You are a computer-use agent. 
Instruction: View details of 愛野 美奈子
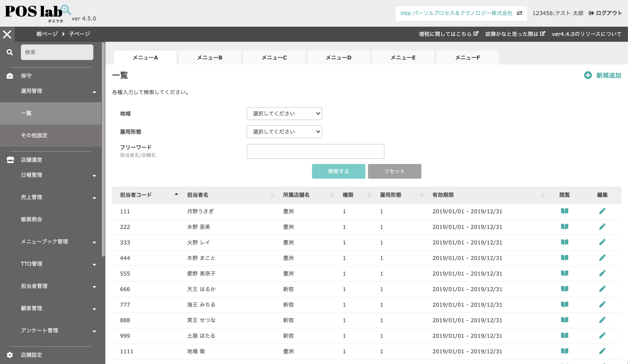tap(564, 273)
